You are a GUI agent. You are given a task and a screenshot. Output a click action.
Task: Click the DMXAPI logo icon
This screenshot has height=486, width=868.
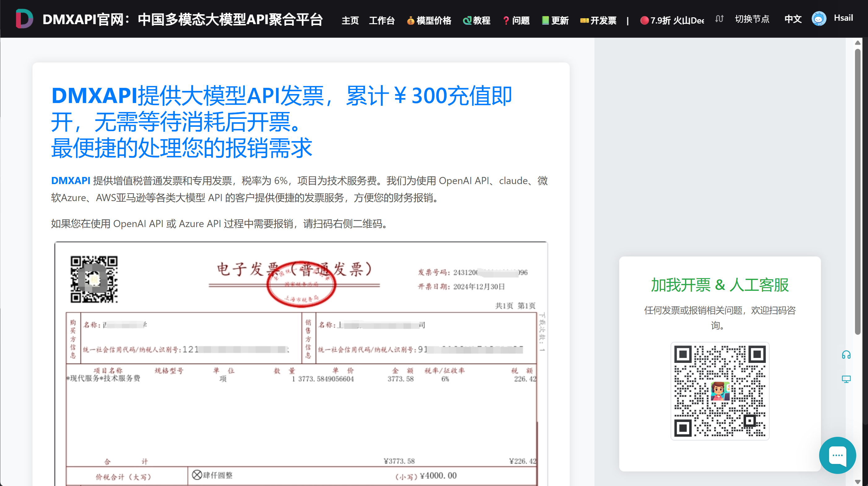point(24,19)
